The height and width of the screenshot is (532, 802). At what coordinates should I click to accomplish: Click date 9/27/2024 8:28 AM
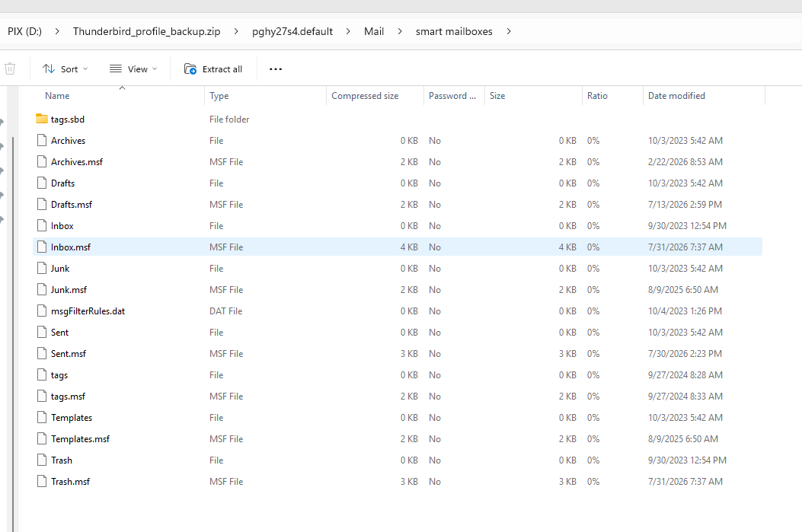click(x=685, y=375)
